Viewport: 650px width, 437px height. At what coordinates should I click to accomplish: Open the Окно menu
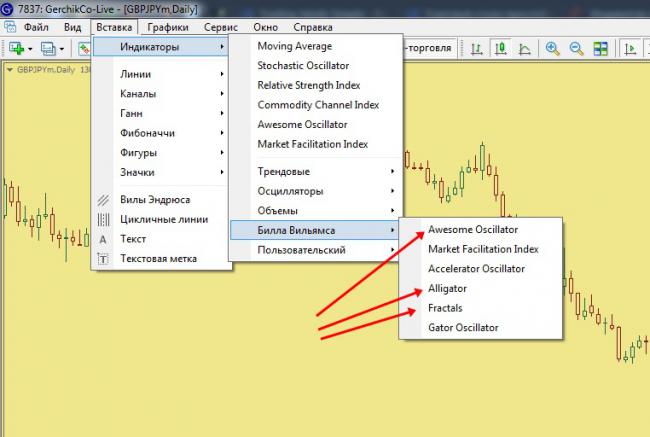(265, 27)
